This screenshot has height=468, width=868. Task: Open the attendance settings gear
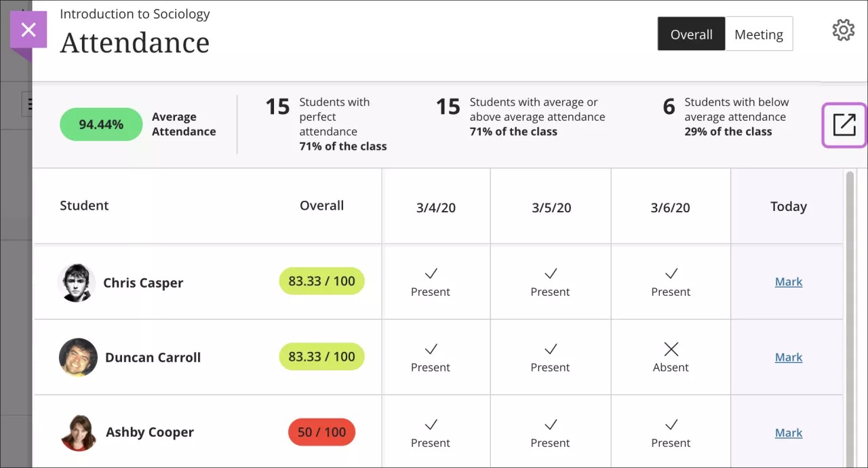click(x=843, y=30)
